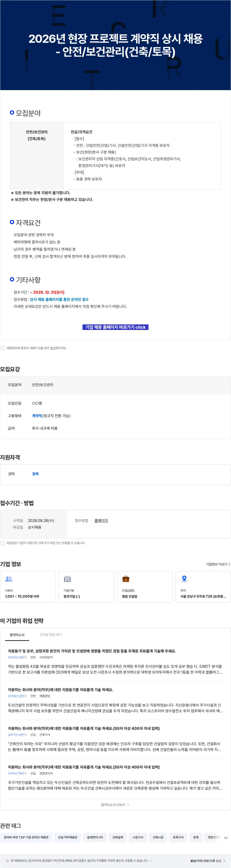The image size is (231, 868).
Task: Select the 건설 직무채용관 tag
Action: 67,837
